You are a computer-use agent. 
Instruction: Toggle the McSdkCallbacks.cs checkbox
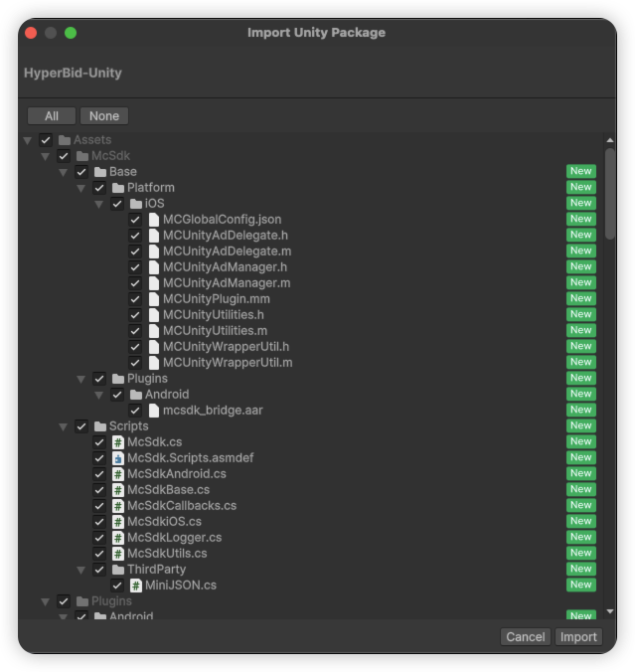pos(99,506)
